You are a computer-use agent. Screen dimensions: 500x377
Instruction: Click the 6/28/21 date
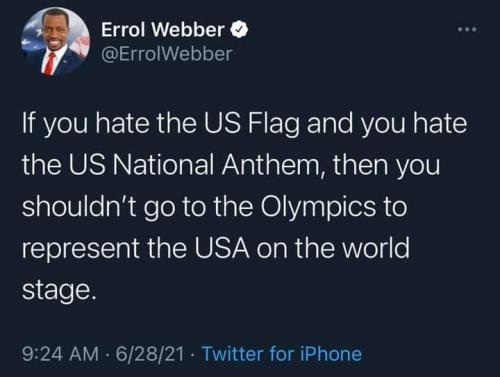pyautogui.click(x=150, y=354)
